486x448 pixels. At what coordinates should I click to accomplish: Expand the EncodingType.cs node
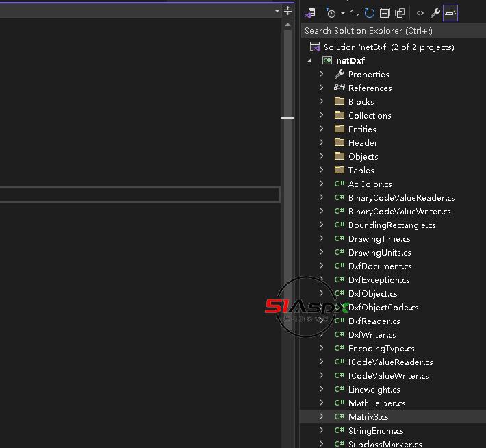click(x=322, y=348)
